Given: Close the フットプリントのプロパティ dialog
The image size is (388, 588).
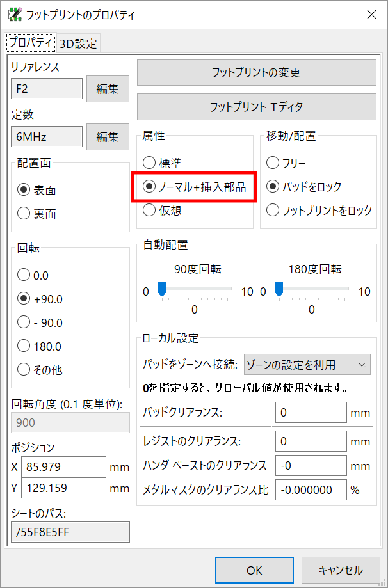Looking at the screenshot, I should [x=371, y=15].
